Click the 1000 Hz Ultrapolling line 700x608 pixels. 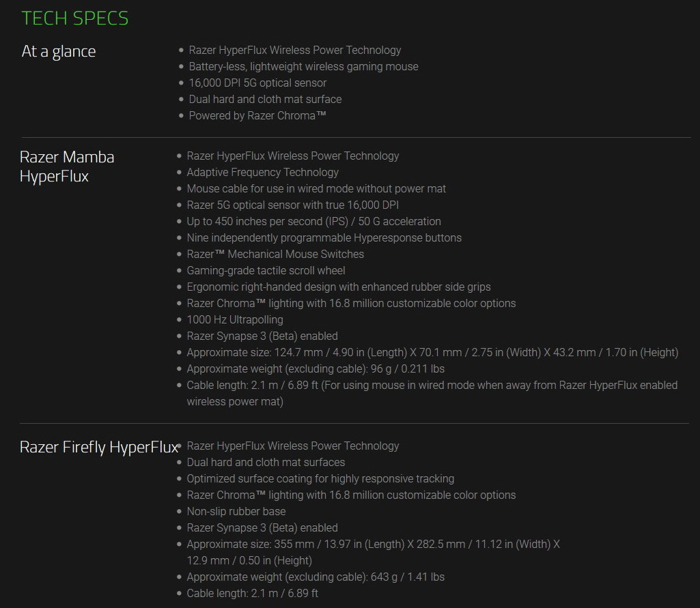(235, 320)
